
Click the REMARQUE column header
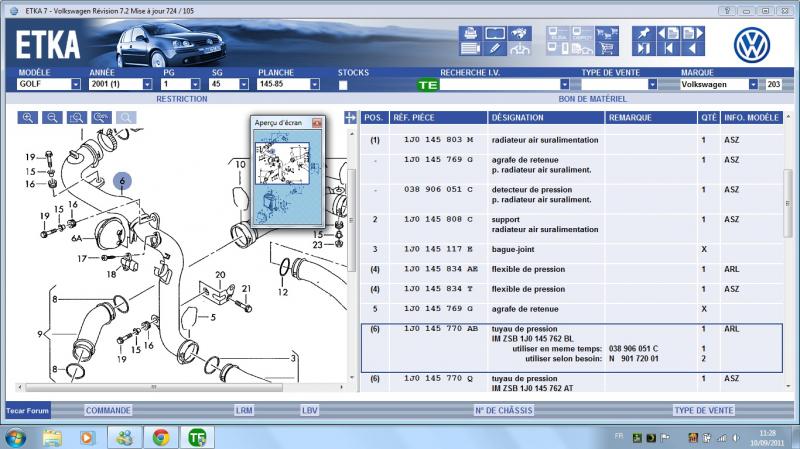click(x=651, y=118)
